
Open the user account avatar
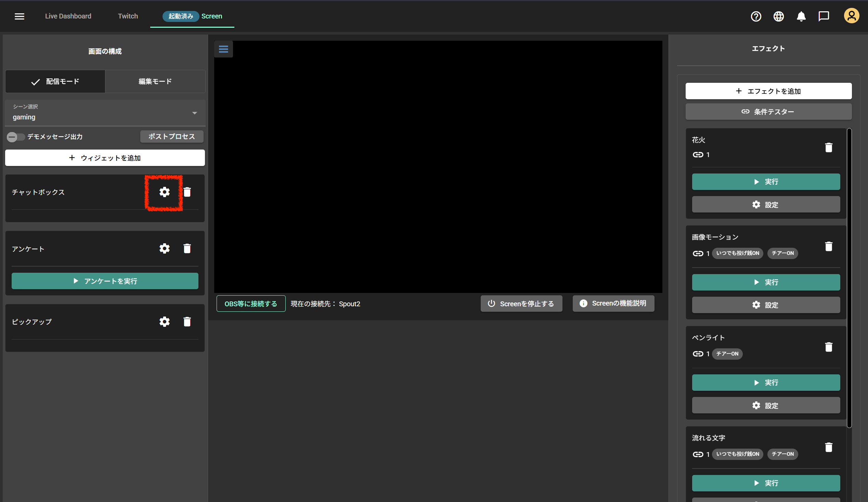tap(852, 16)
